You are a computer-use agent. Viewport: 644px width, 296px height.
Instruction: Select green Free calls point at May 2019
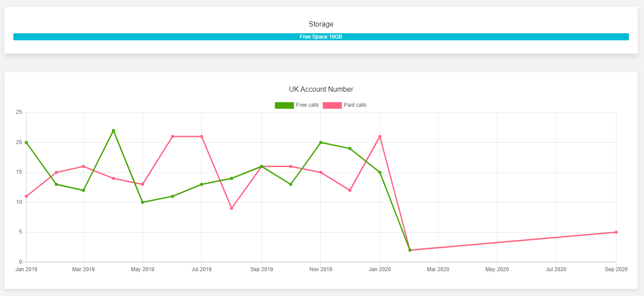coord(142,202)
